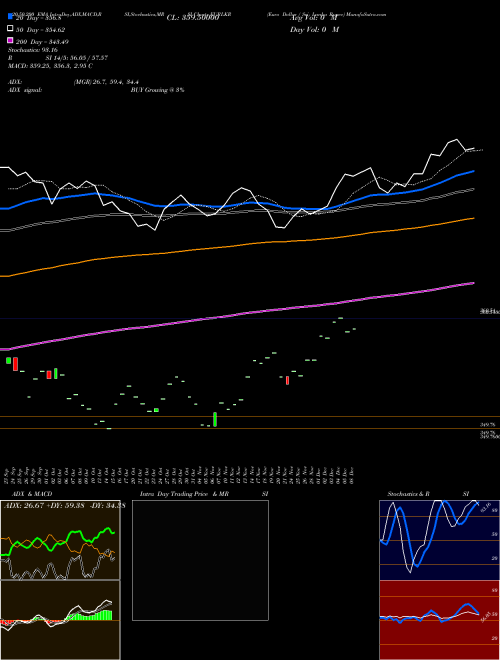Click the 'MACD: 359.25, 356.3, 2.95 C' line

51,66
